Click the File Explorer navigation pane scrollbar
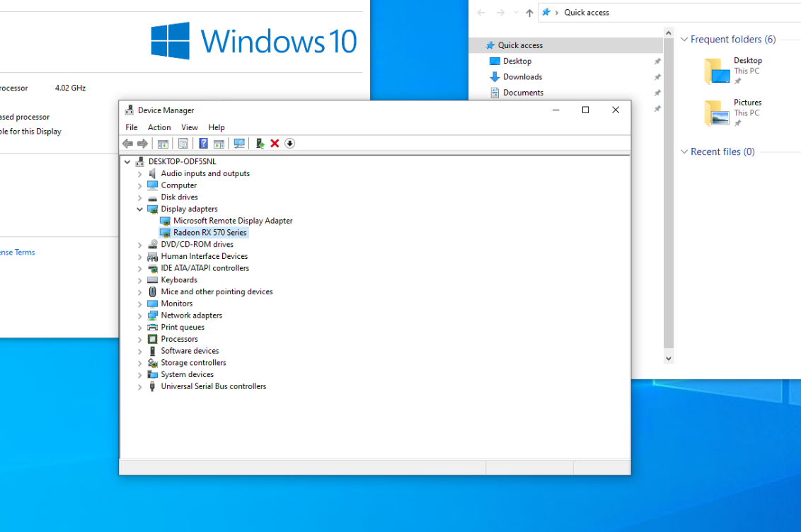801x532 pixels. pos(669,191)
